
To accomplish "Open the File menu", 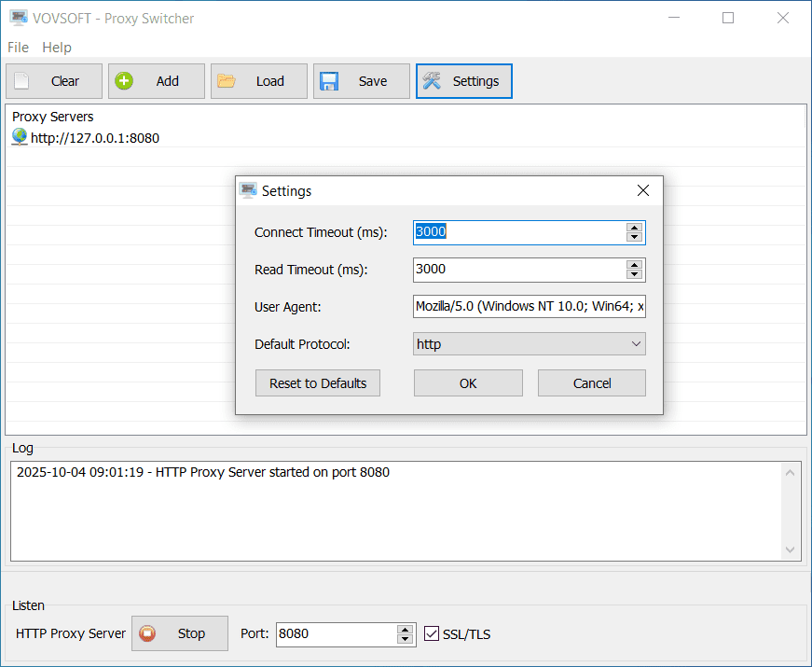I will tap(18, 48).
